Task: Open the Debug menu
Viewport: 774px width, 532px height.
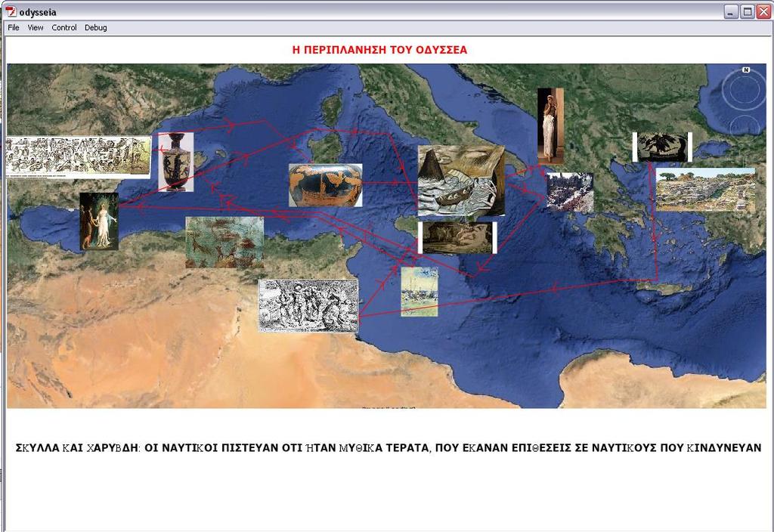Action: 96,28
